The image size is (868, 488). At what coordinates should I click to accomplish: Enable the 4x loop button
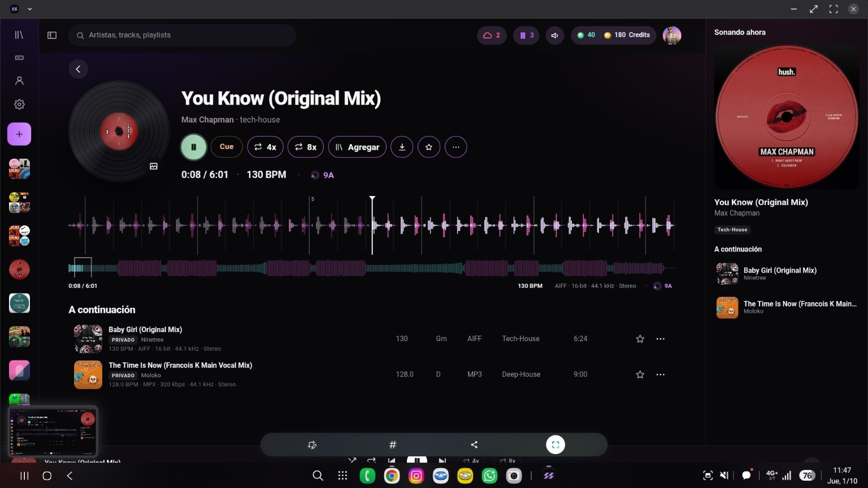click(x=266, y=147)
